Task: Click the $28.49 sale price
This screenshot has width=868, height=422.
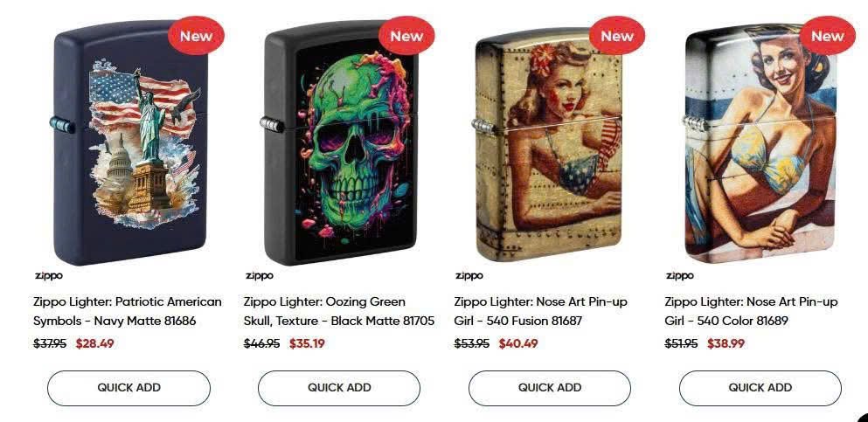Action: click(94, 343)
